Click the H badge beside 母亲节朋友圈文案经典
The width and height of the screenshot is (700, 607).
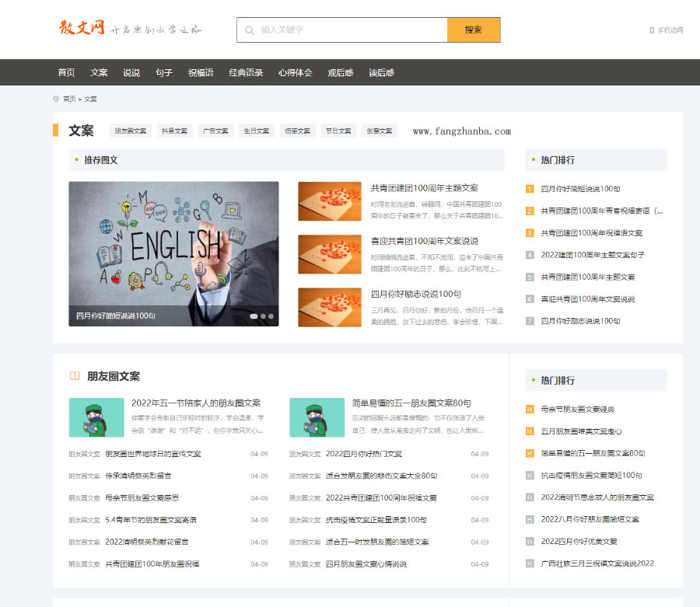tap(530, 410)
